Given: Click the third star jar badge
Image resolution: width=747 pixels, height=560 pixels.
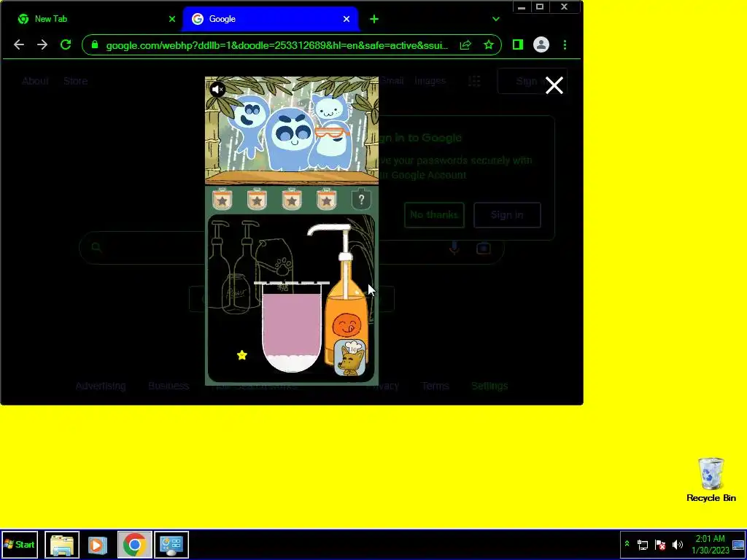Looking at the screenshot, I should click(292, 200).
